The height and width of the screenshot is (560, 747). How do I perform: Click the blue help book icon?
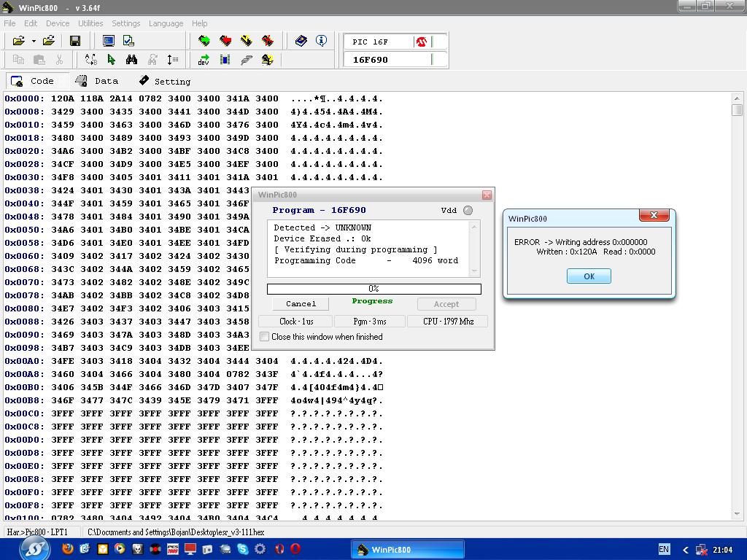301,41
